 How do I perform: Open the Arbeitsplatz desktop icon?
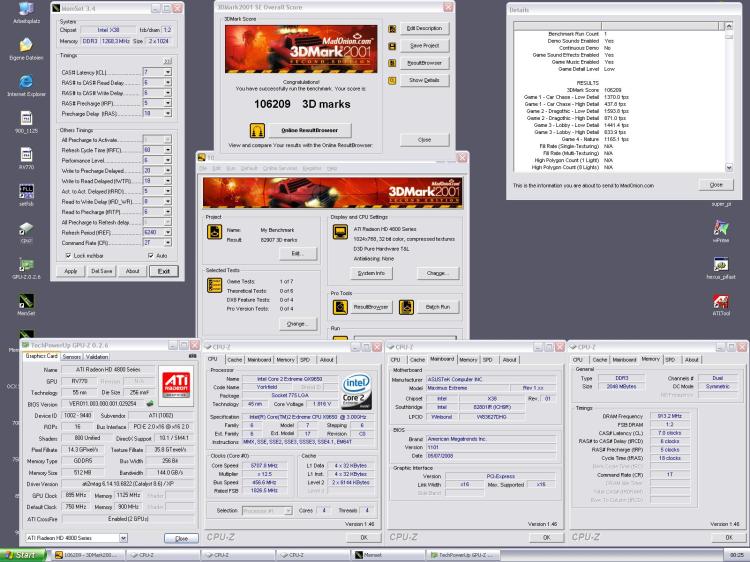(x=25, y=10)
